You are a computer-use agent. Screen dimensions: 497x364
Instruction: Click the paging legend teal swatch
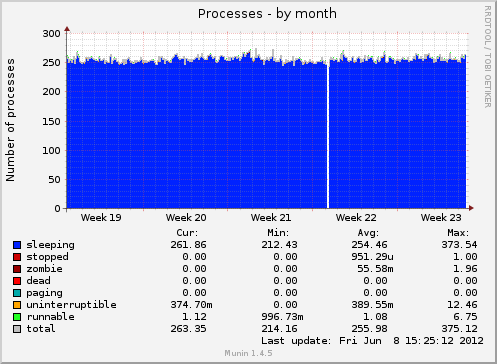17,293
